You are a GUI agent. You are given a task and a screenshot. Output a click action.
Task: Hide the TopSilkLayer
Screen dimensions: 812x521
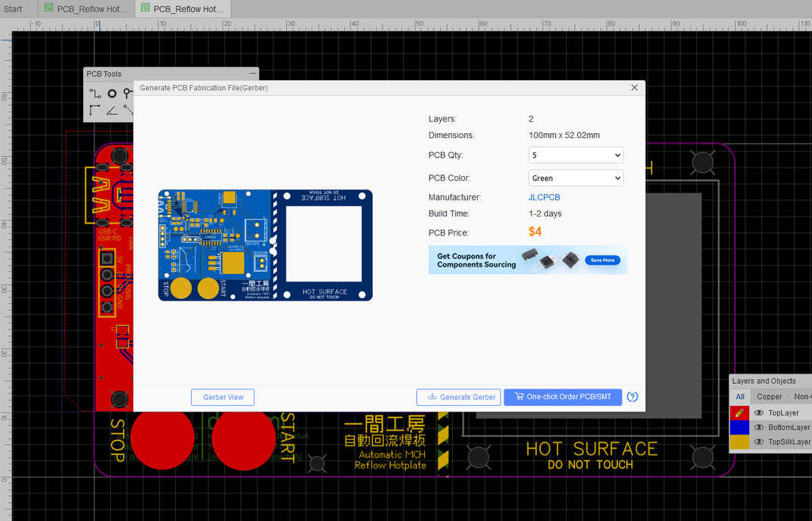tap(759, 442)
